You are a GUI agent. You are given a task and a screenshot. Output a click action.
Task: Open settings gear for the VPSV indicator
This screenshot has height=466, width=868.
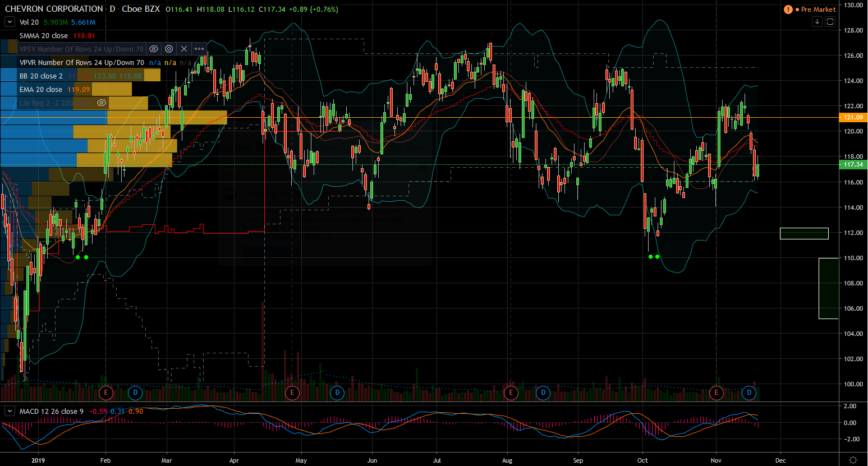point(169,49)
